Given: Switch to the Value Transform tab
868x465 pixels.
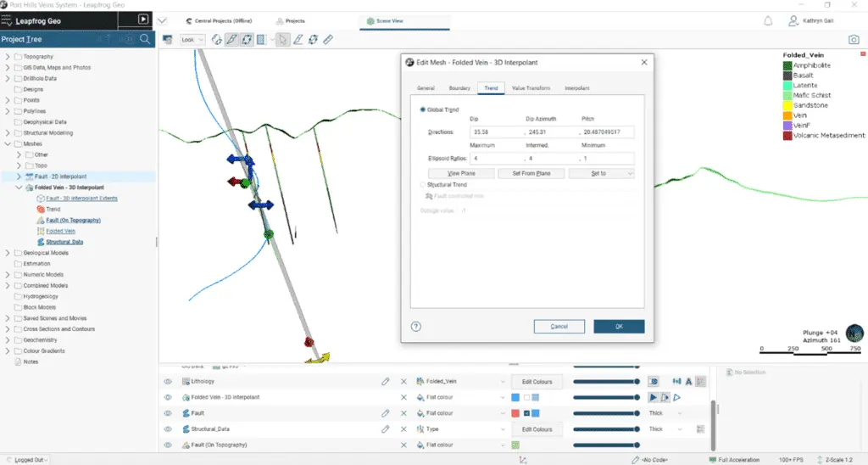Looking at the screenshot, I should (x=531, y=88).
